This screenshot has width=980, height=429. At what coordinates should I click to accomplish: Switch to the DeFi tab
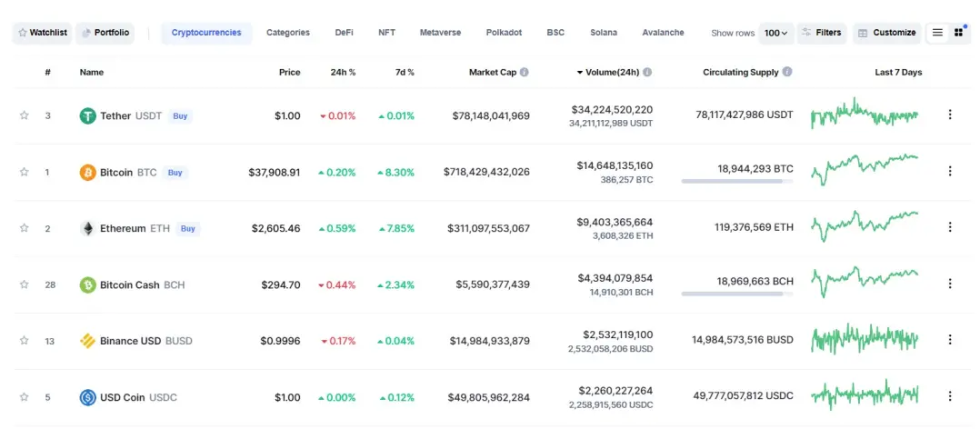[344, 33]
